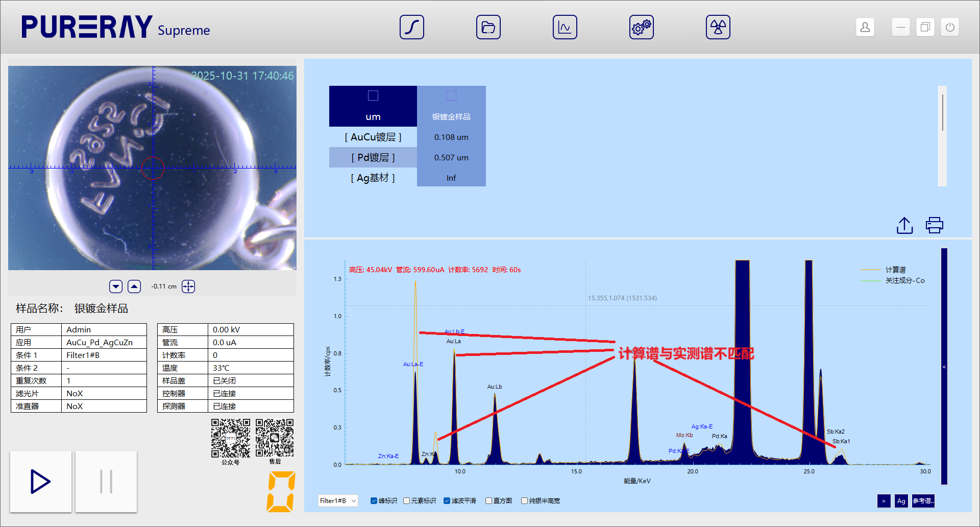980x527 pixels.
Task: Click the print results icon
Action: pyautogui.click(x=935, y=225)
